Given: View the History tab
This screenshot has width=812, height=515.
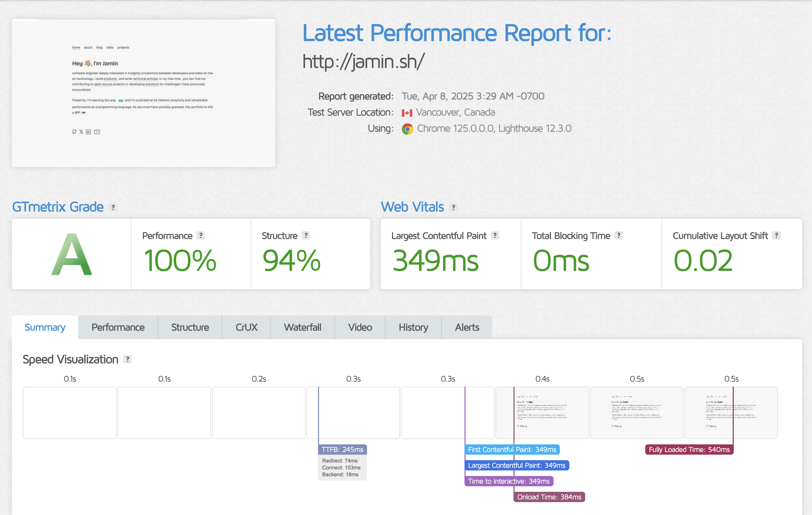Looking at the screenshot, I should (x=413, y=327).
